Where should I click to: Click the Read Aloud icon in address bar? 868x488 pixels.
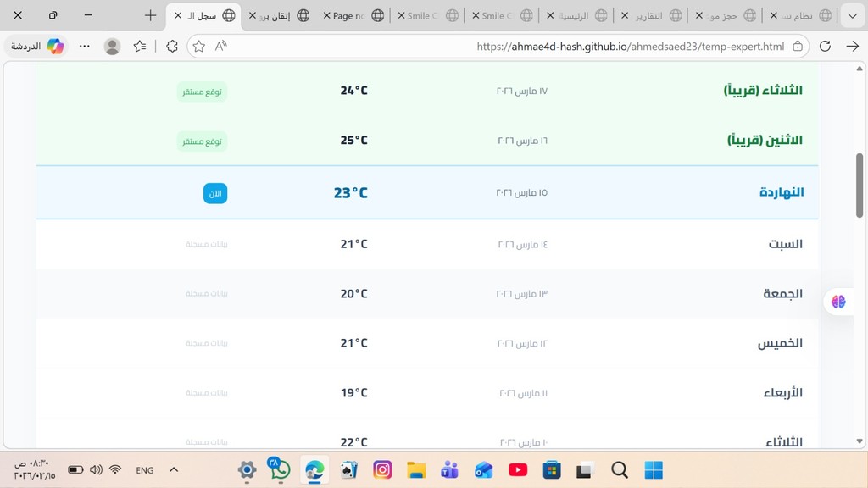(x=221, y=47)
